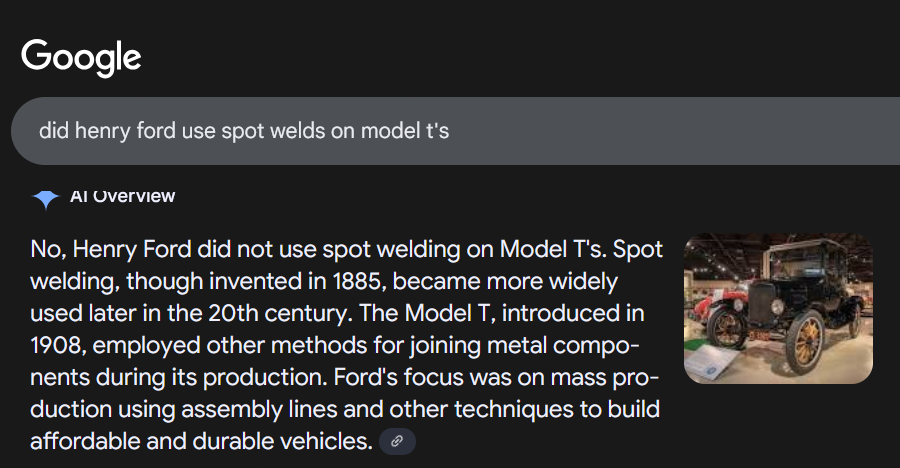Select the AI Overview heading label

pyautogui.click(x=123, y=196)
